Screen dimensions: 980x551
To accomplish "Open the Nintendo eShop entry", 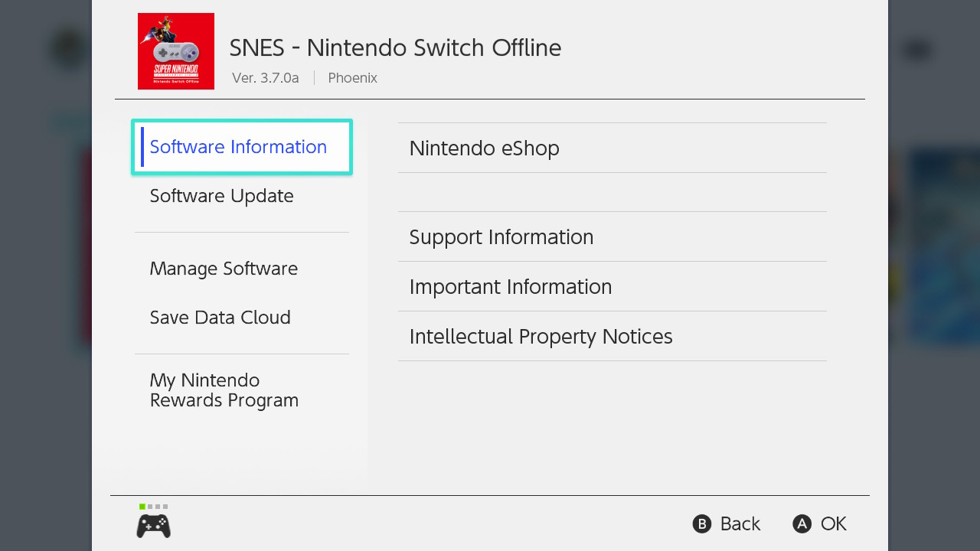I will point(612,148).
